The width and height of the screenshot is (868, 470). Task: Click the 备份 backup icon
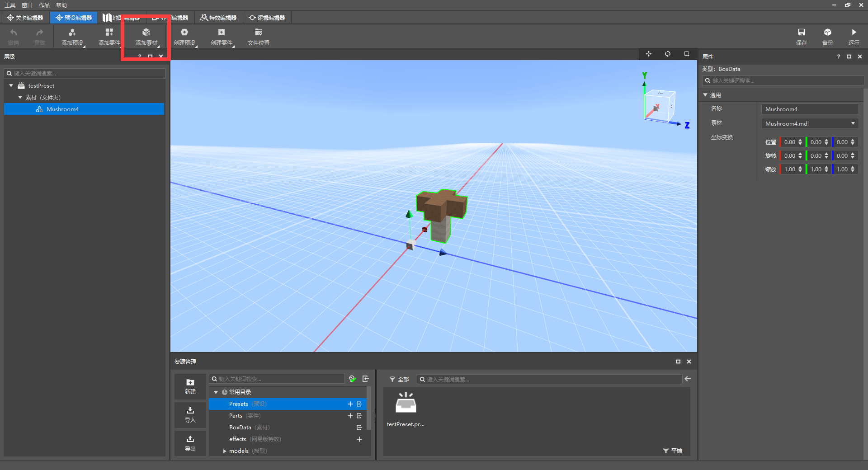pos(828,37)
